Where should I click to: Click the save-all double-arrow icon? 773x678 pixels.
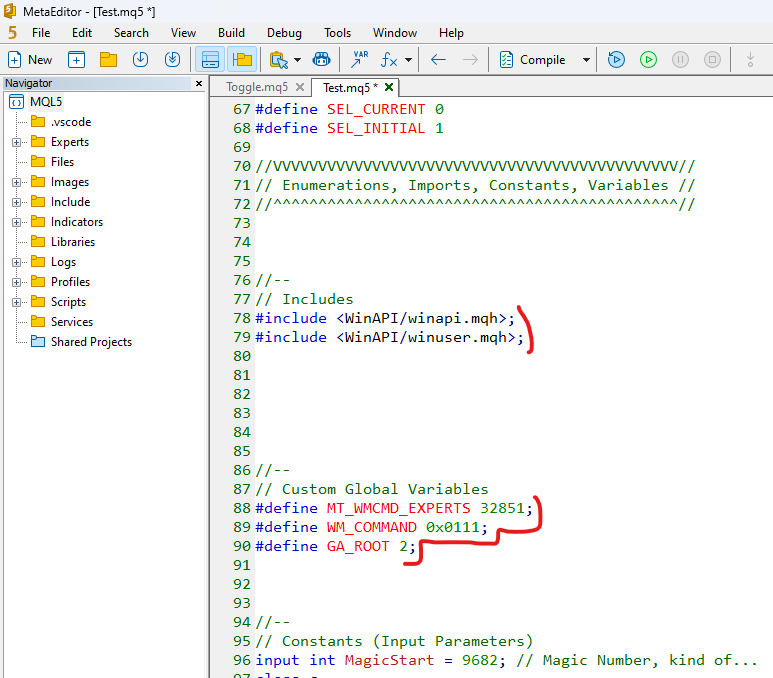pyautogui.click(x=172, y=60)
